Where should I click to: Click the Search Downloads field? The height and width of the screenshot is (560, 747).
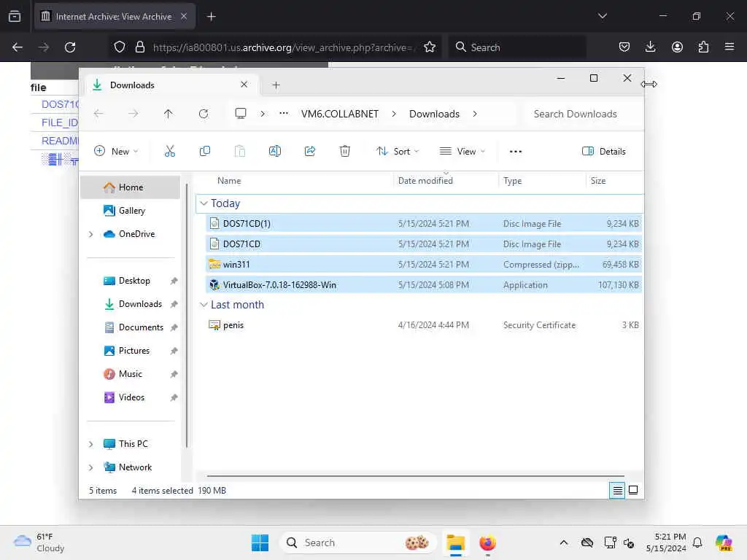tap(583, 114)
